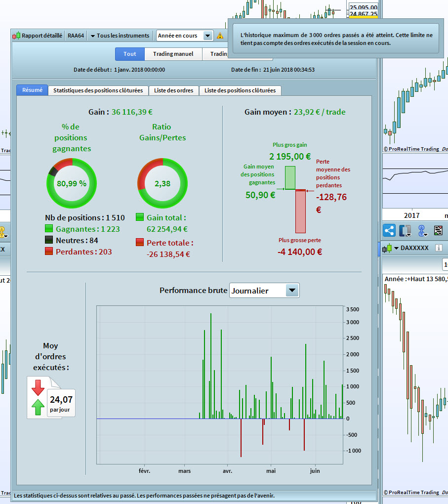The height and width of the screenshot is (504, 448).
Task: Click the blue share icon
Action: [x=389, y=230]
